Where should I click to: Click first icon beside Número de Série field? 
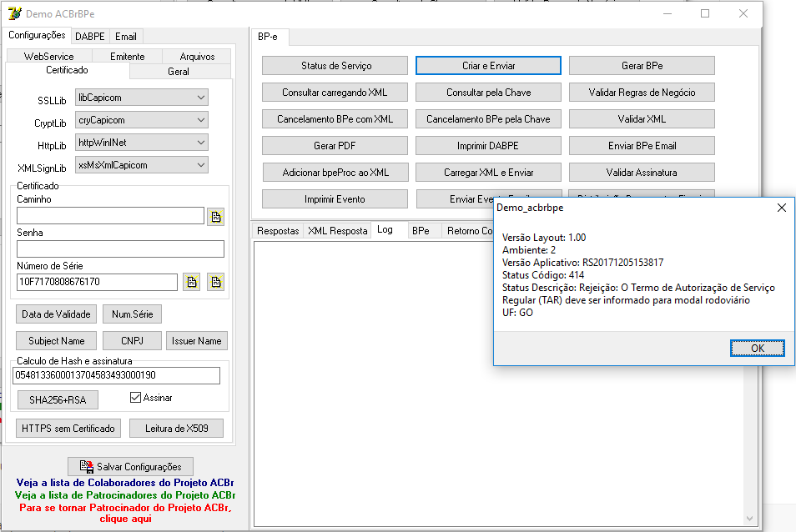click(x=191, y=282)
